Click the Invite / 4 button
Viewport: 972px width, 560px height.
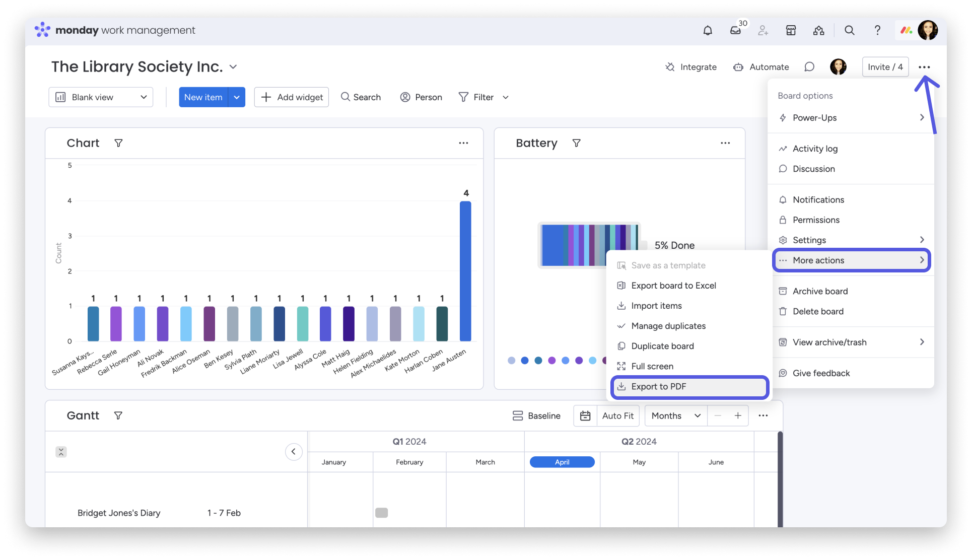point(885,67)
